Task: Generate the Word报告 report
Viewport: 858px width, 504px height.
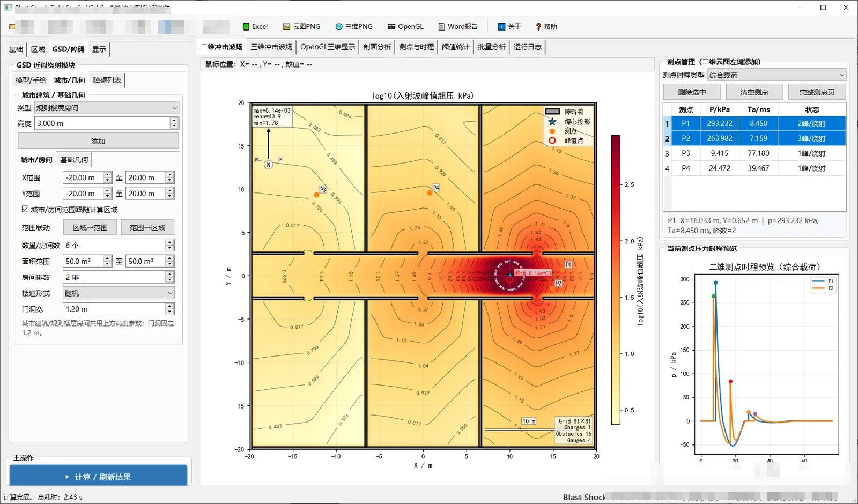Action: tap(458, 26)
